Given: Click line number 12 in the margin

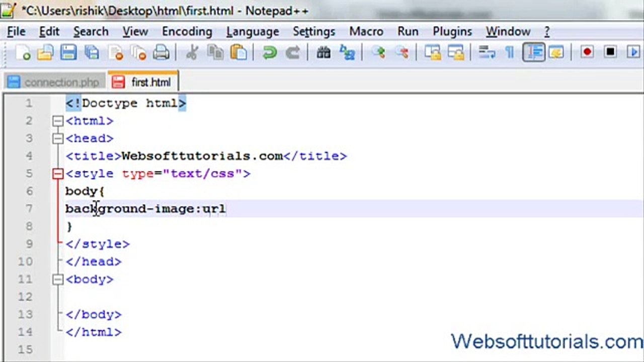Looking at the screenshot, I should [25, 297].
